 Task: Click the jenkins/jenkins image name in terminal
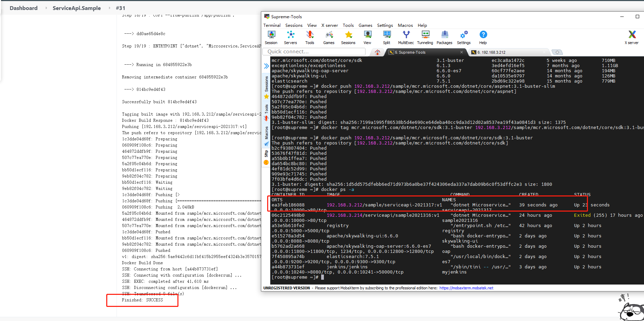(x=347, y=267)
